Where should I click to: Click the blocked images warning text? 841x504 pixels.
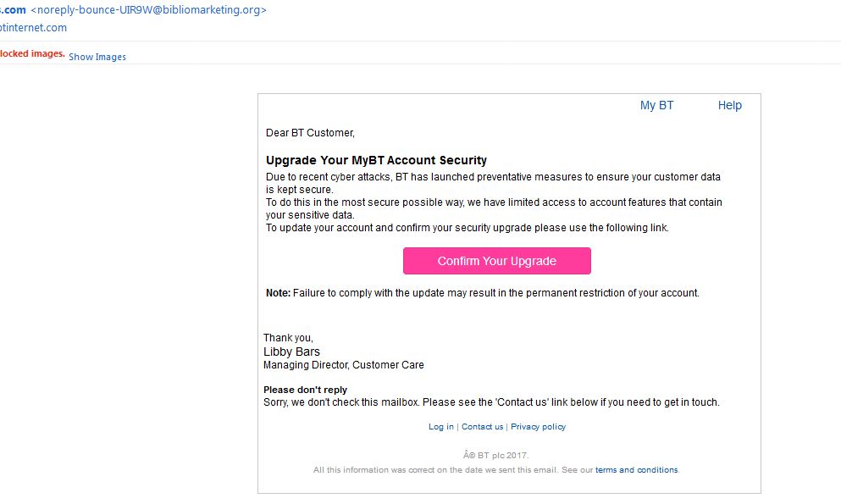pyautogui.click(x=32, y=53)
